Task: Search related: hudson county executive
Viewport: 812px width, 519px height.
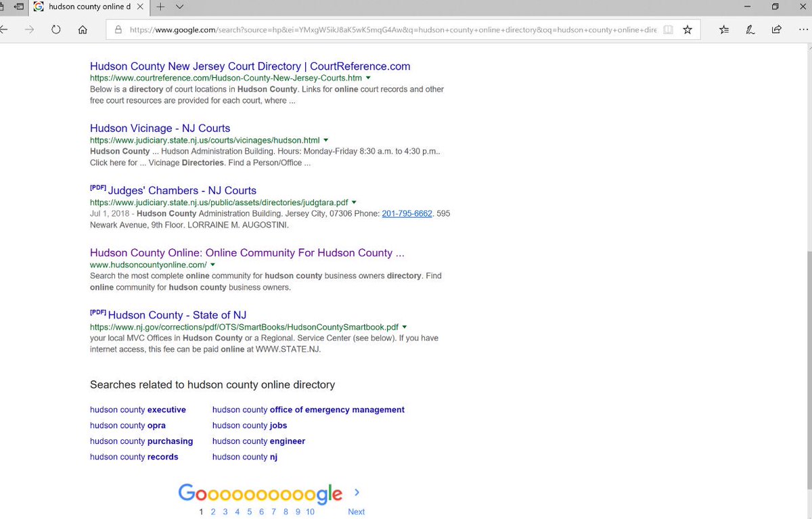Action: coord(138,410)
